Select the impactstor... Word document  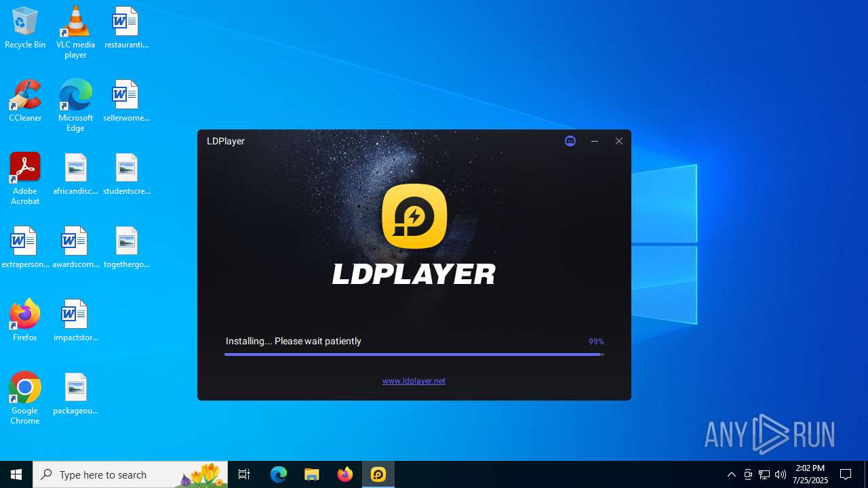point(75,321)
